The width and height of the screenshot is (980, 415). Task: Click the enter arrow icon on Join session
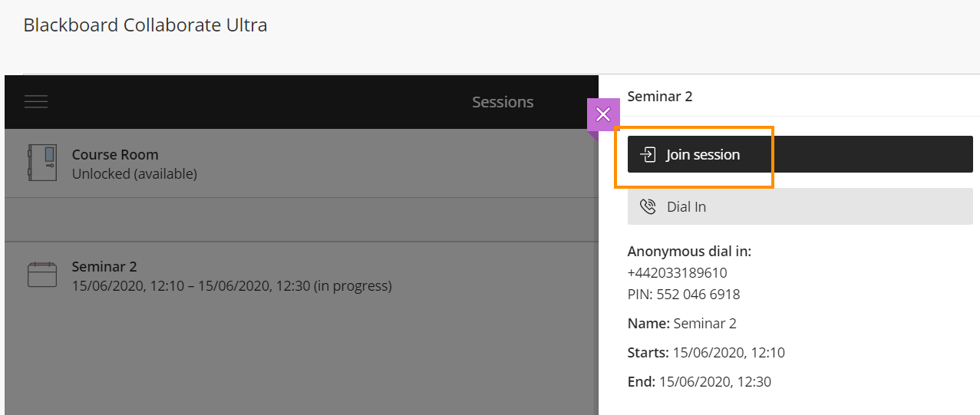point(648,155)
